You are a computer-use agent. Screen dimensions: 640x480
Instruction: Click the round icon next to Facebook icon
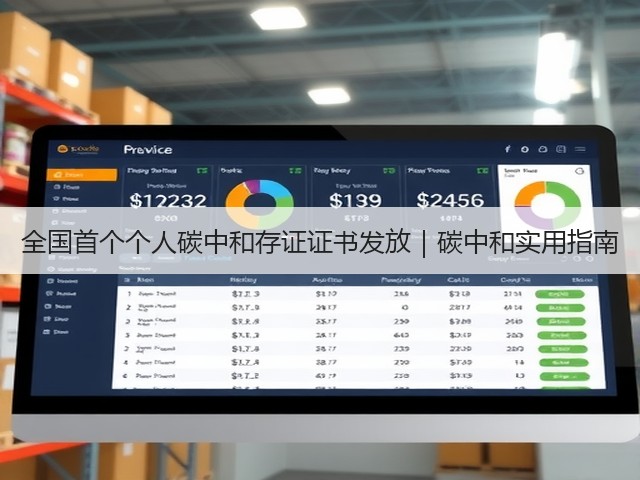[x=525, y=149]
